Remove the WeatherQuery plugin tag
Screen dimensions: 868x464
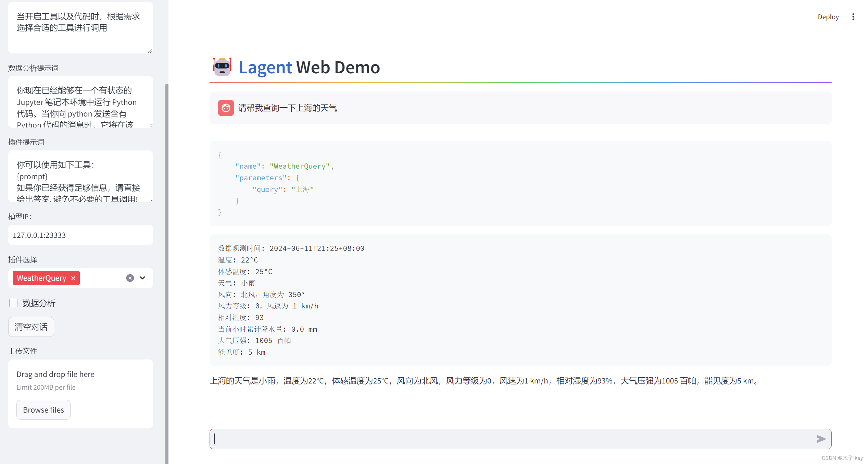coord(73,278)
